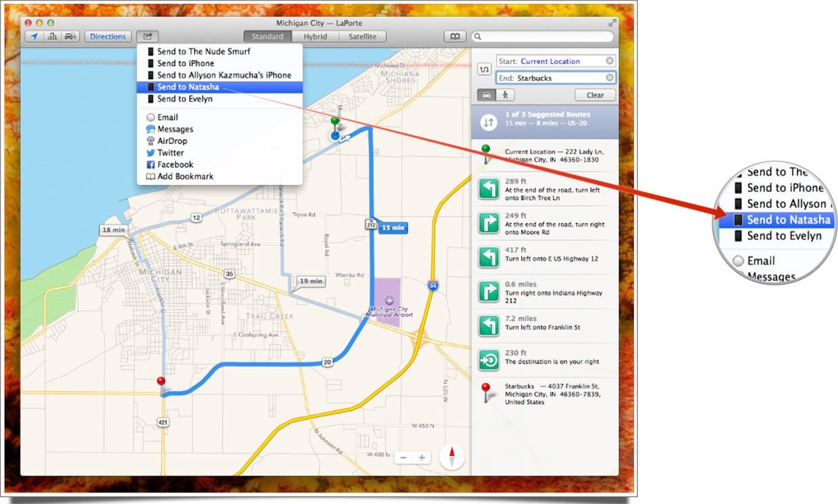Viewport: 838px width, 504px height.
Task: Click the right turn icon for 0.6 miles step
Action: pyautogui.click(x=489, y=291)
